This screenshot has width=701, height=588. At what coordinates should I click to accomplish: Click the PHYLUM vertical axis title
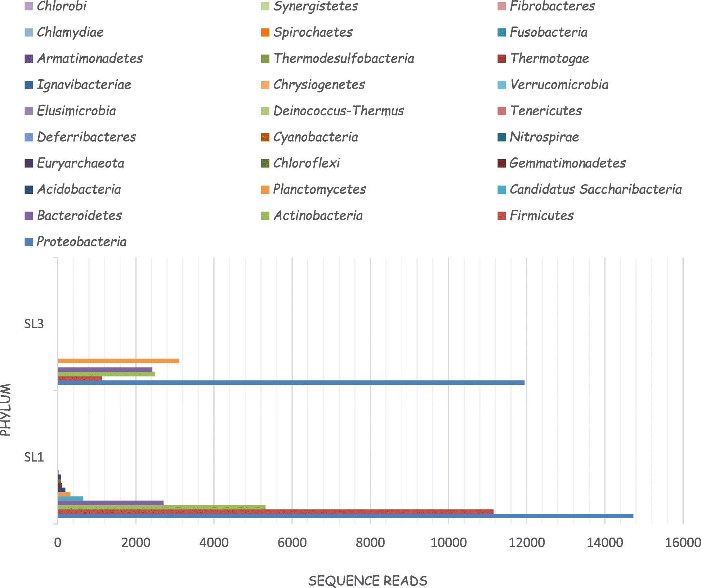click(6, 410)
